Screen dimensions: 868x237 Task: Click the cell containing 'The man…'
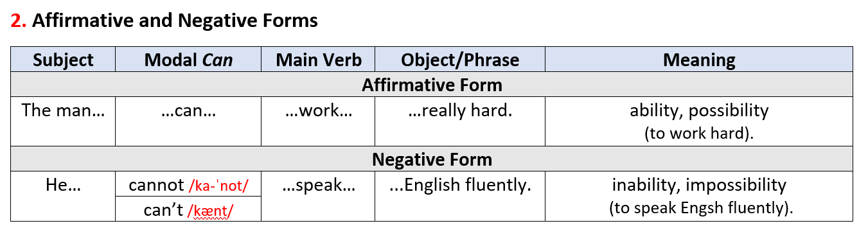pyautogui.click(x=63, y=121)
